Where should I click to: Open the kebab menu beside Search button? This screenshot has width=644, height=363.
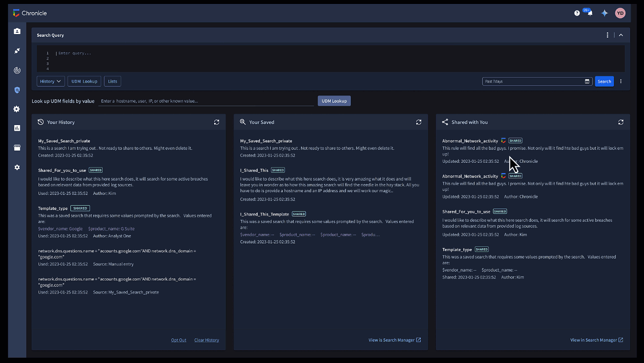tap(621, 82)
